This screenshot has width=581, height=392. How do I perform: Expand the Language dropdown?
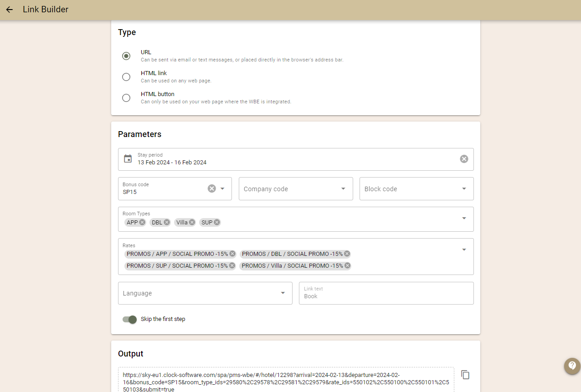pos(283,293)
